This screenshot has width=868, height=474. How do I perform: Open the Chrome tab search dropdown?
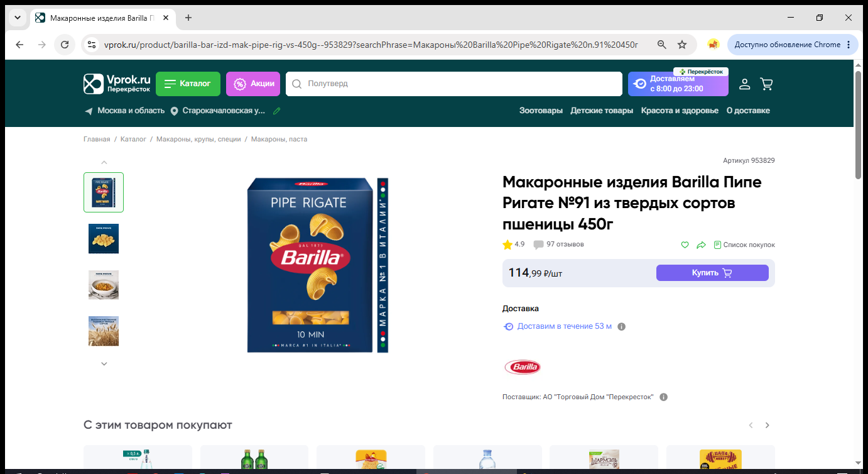pos(18,18)
